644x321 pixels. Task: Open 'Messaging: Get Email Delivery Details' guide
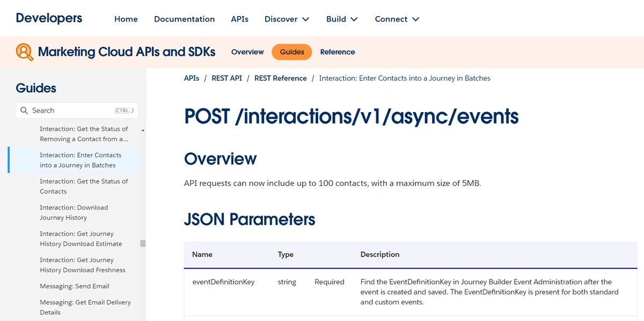(85, 308)
